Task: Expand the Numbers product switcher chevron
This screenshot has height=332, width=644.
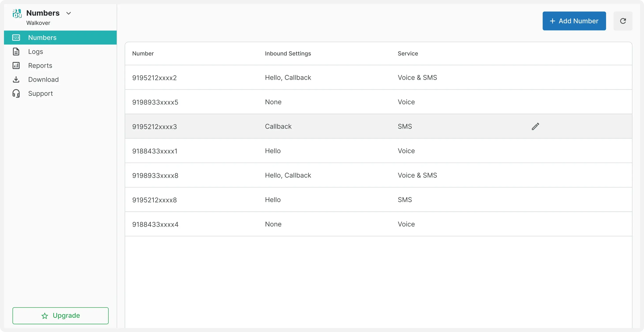Action: tap(69, 13)
